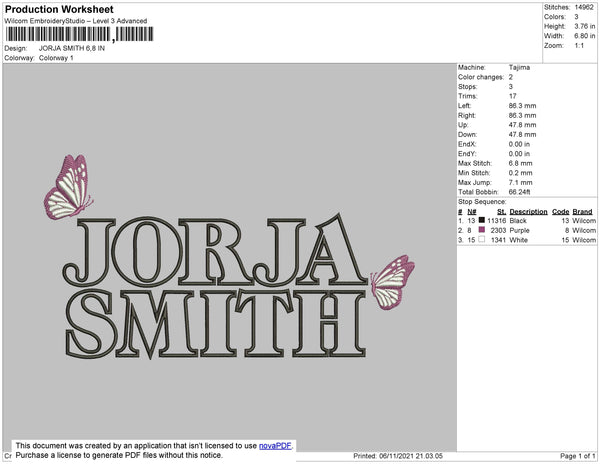Click the right-side butterfly embroidery
This screenshot has width=600, height=464.
tap(392, 282)
